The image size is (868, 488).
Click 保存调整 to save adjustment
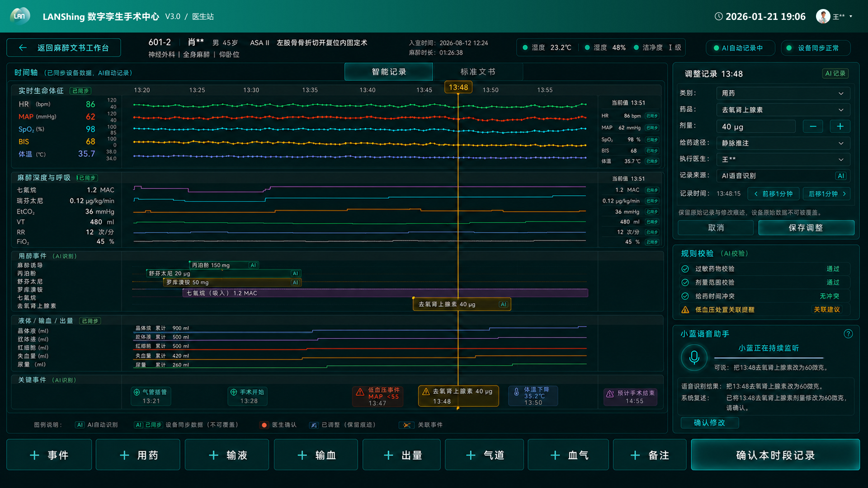pyautogui.click(x=806, y=228)
